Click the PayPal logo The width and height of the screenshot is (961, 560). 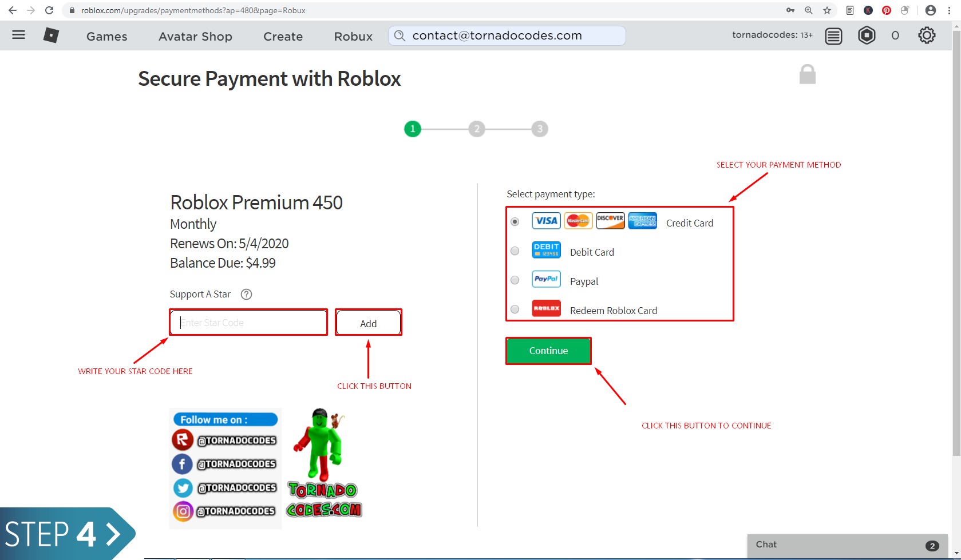[x=546, y=279]
